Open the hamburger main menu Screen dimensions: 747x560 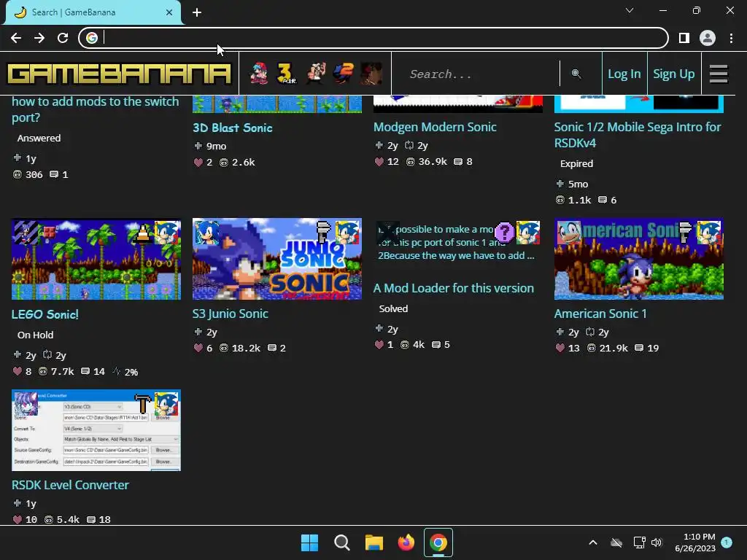coord(718,74)
